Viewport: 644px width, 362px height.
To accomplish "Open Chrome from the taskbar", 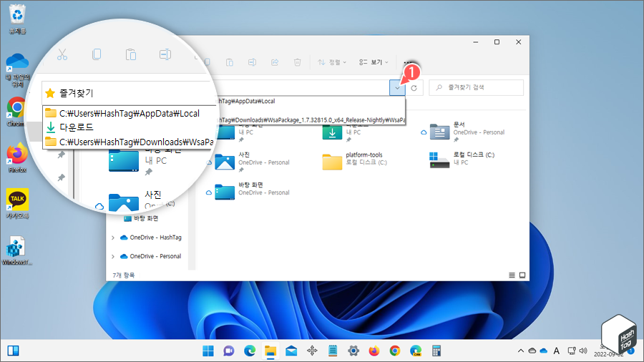I will [395, 351].
